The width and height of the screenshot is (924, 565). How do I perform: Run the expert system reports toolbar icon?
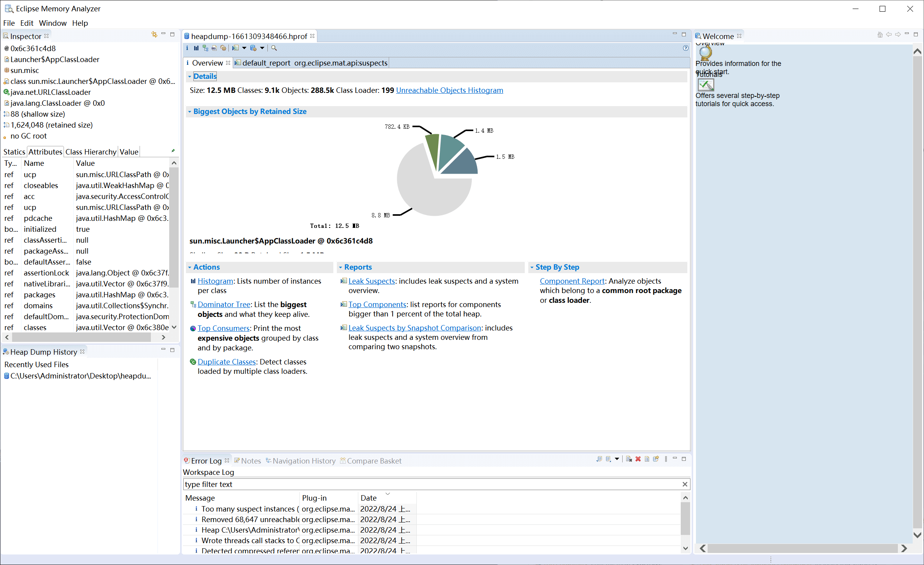(x=235, y=48)
